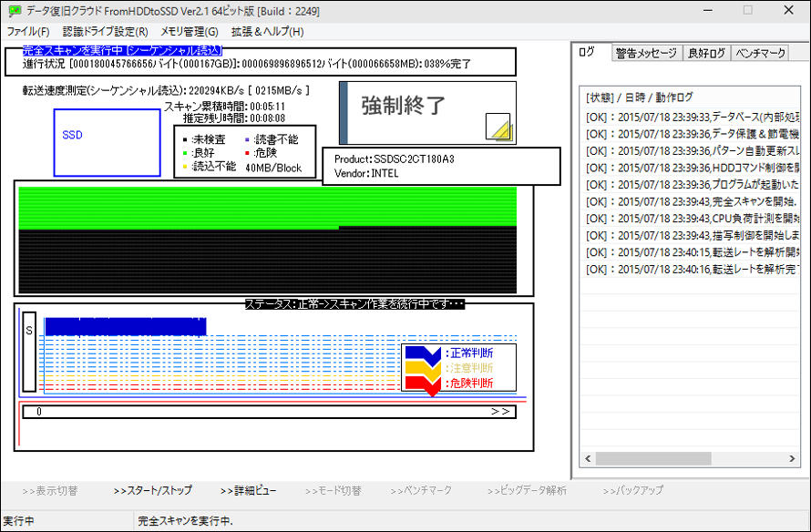Viewport: 811px width, 532px height.
Task: Click the green 良好 legend swatch
Action: (x=185, y=153)
